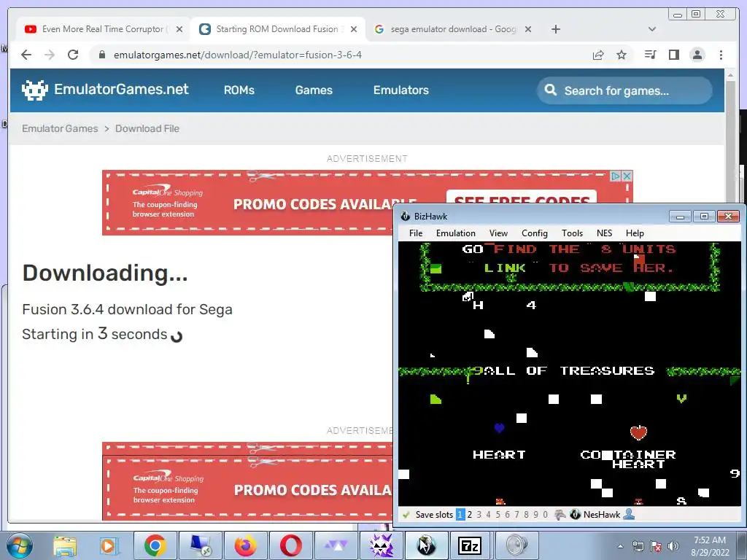Click the Chrome taskbar icon
The image size is (747, 560).
click(x=155, y=545)
